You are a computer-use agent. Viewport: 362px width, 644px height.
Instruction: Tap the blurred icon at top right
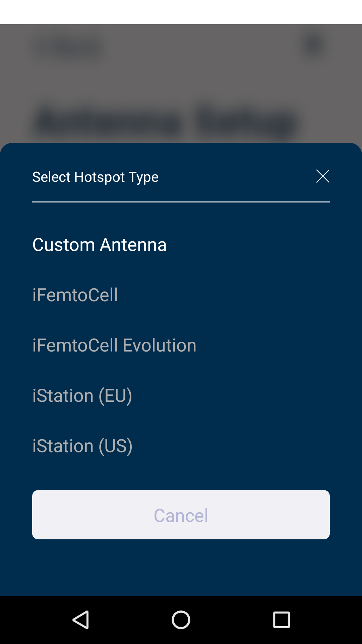[313, 45]
